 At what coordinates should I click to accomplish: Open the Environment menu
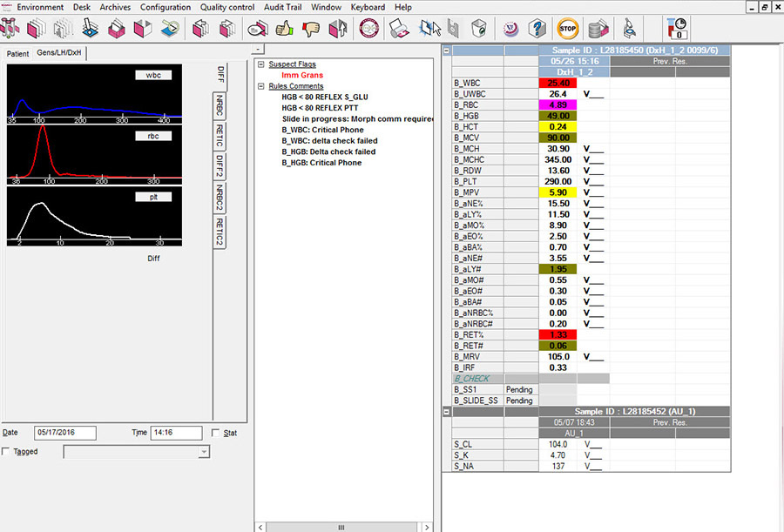click(40, 7)
